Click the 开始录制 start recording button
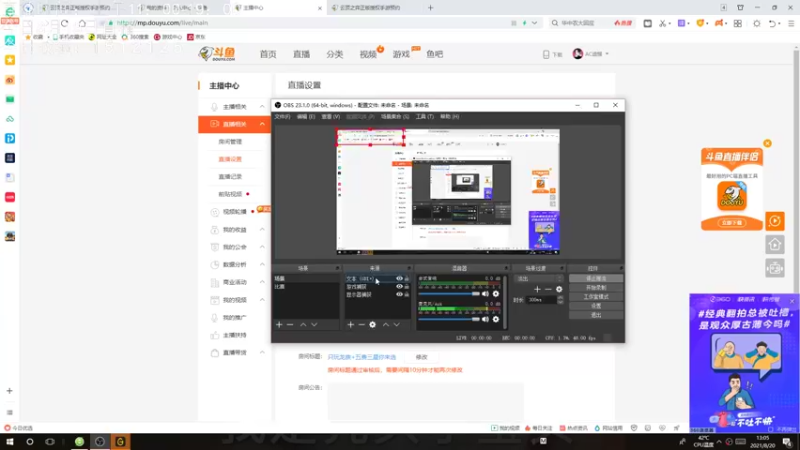Screen dimensions: 800x450 coord(596,288)
